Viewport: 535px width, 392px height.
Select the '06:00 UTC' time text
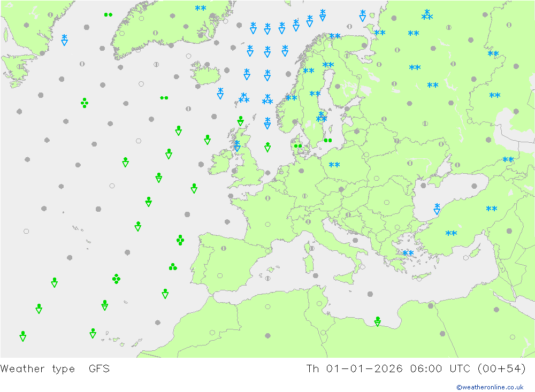(x=440, y=369)
